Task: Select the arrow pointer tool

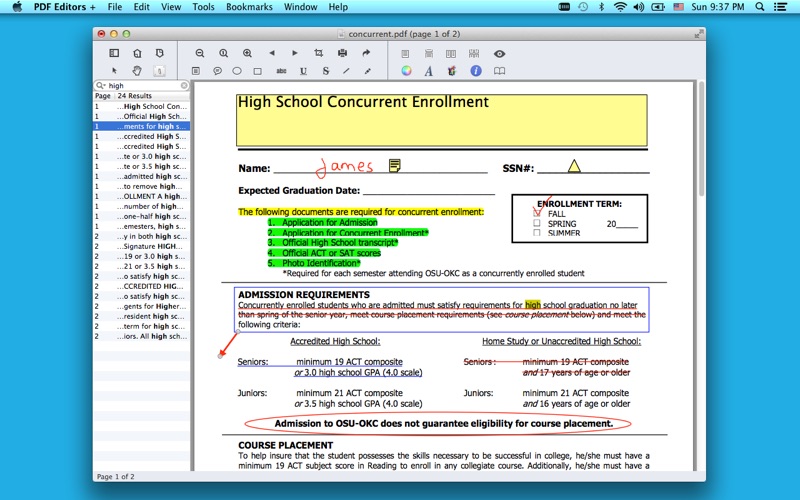Action: 114,71
